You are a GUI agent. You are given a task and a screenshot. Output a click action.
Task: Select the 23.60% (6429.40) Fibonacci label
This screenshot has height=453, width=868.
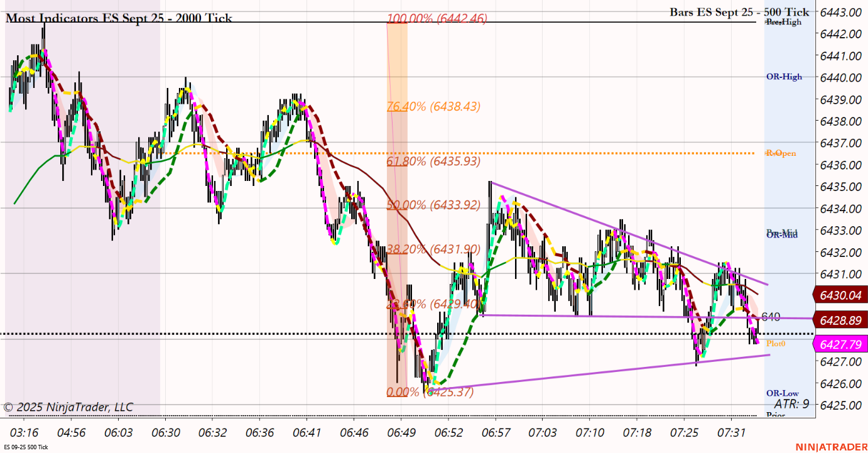(433, 303)
